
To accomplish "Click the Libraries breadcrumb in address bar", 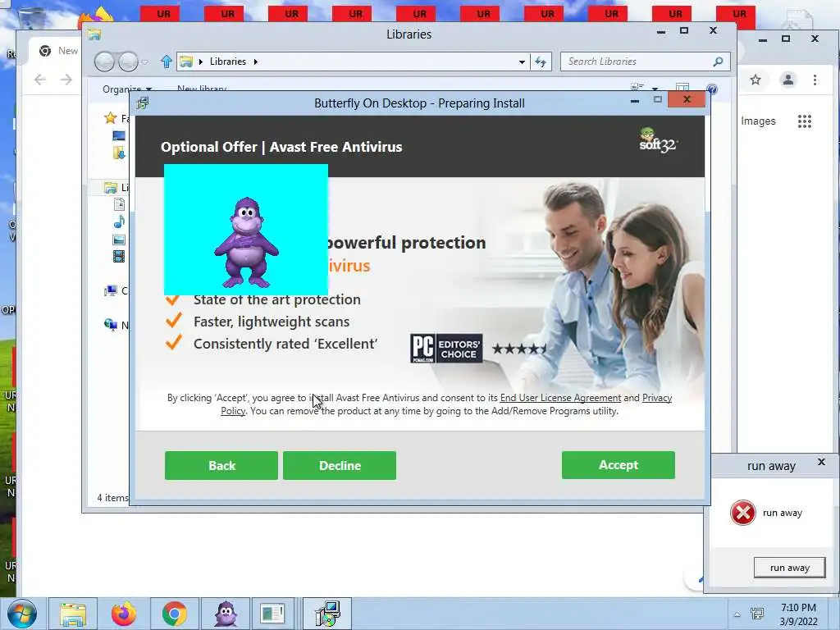I will 228,62.
